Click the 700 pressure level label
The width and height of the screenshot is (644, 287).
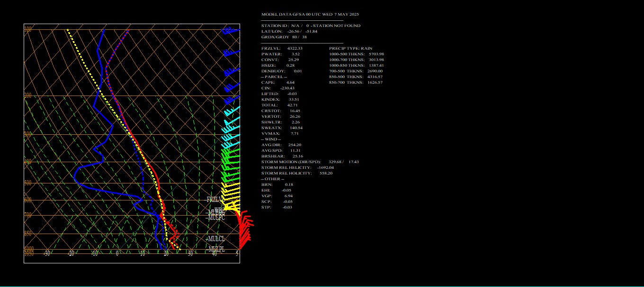click(28, 215)
